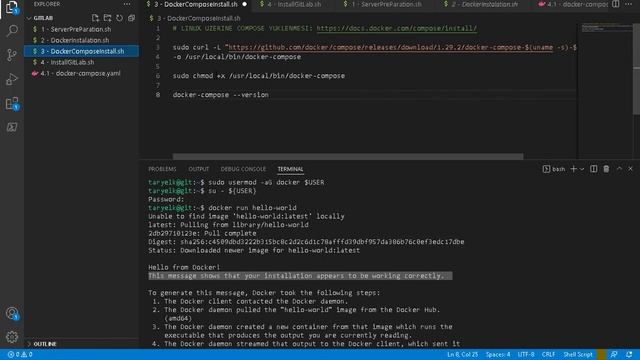Open the Debug Console panel tab
Viewport: 640px width, 360px height.
(x=243, y=169)
